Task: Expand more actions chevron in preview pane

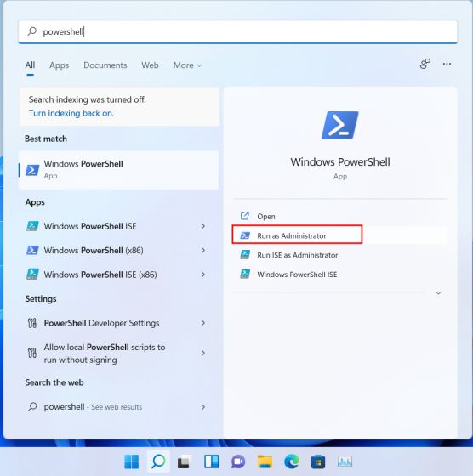Action: (438, 292)
